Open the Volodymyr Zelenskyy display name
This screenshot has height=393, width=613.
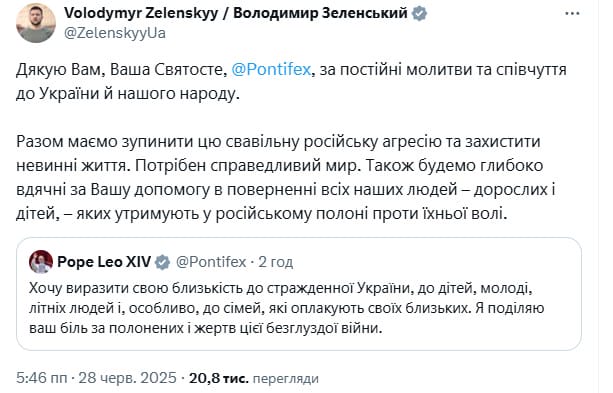point(141,13)
